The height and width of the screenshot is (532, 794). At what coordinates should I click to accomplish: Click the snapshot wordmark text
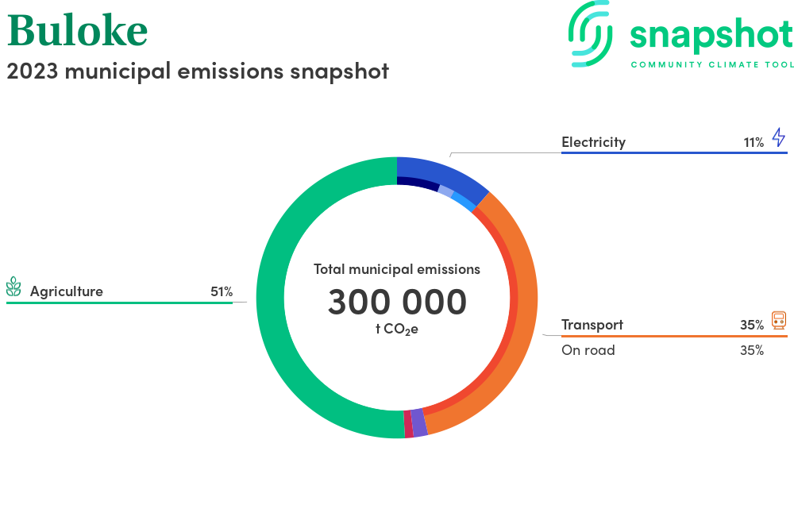[x=711, y=34]
